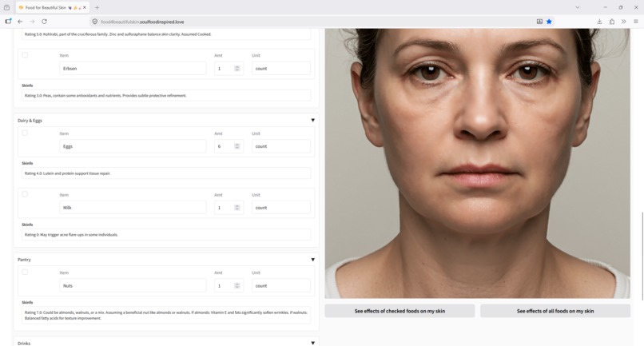The width and height of the screenshot is (644, 346).
Task: Open a new tab with plus icon
Action: (97, 7)
